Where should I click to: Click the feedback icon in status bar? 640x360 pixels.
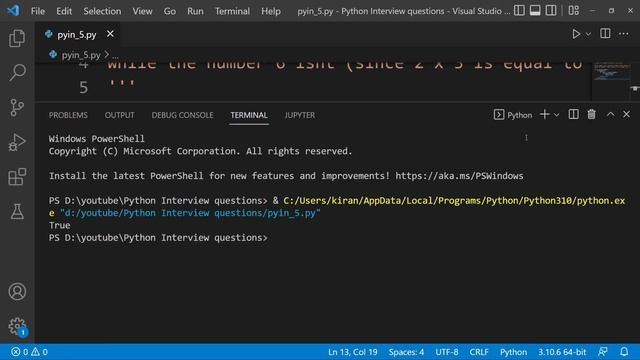coord(602,352)
